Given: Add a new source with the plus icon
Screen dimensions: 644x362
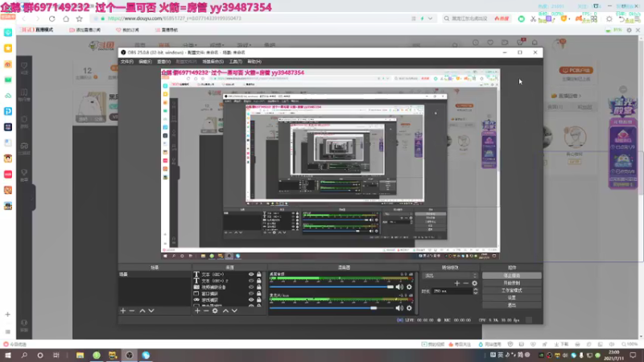Looking at the screenshot, I should coord(197,311).
